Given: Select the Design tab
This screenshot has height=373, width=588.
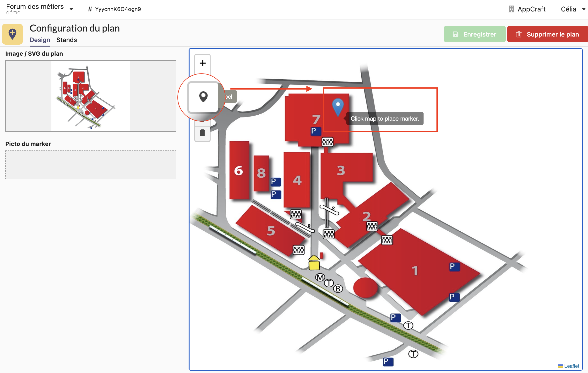Looking at the screenshot, I should 40,40.
